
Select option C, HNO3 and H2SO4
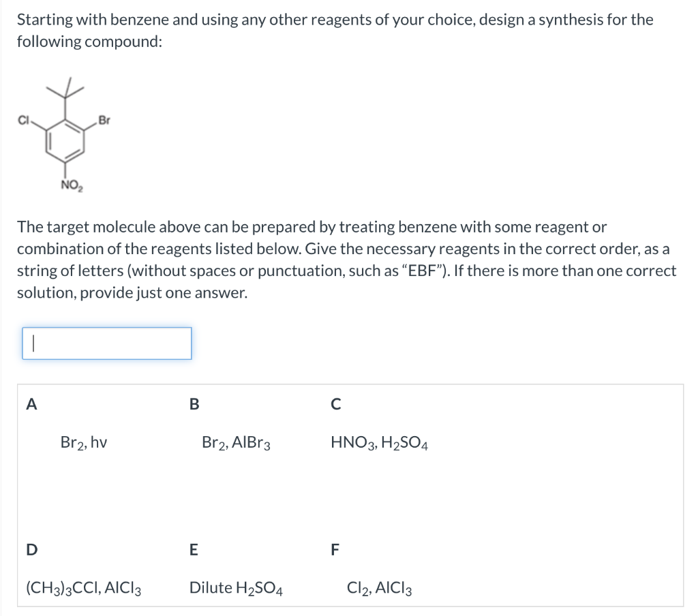click(x=378, y=444)
